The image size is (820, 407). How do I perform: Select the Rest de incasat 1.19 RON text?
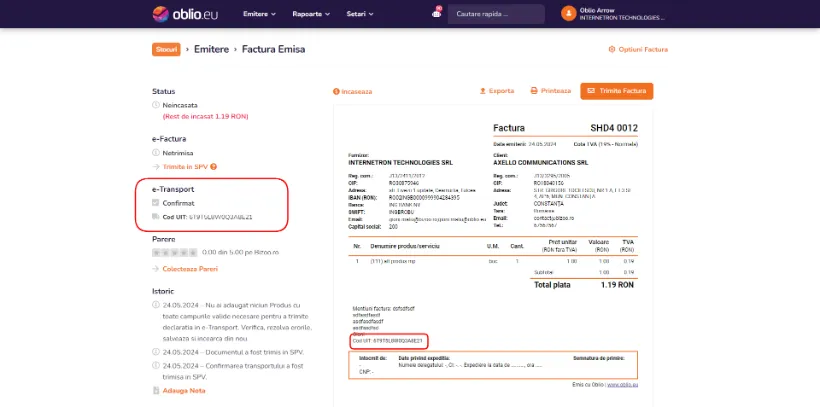[x=206, y=117]
